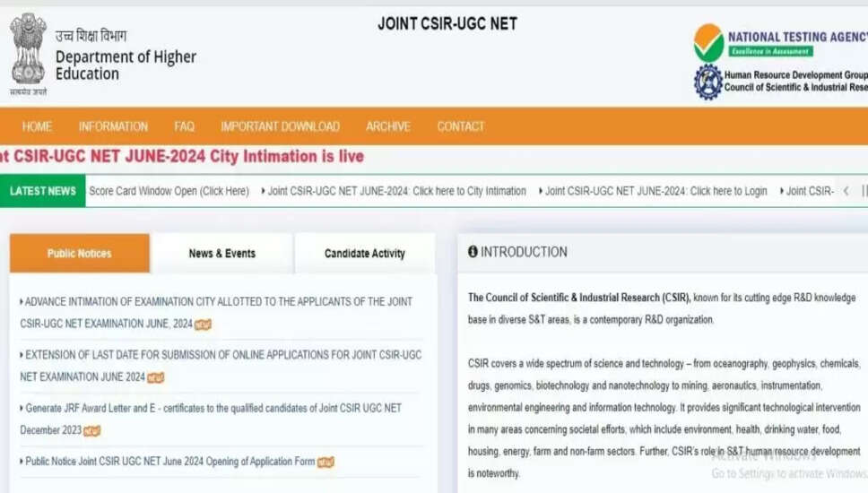Image resolution: width=868 pixels, height=493 pixels.
Task: Open Score Card Window ticker link
Action: [169, 191]
